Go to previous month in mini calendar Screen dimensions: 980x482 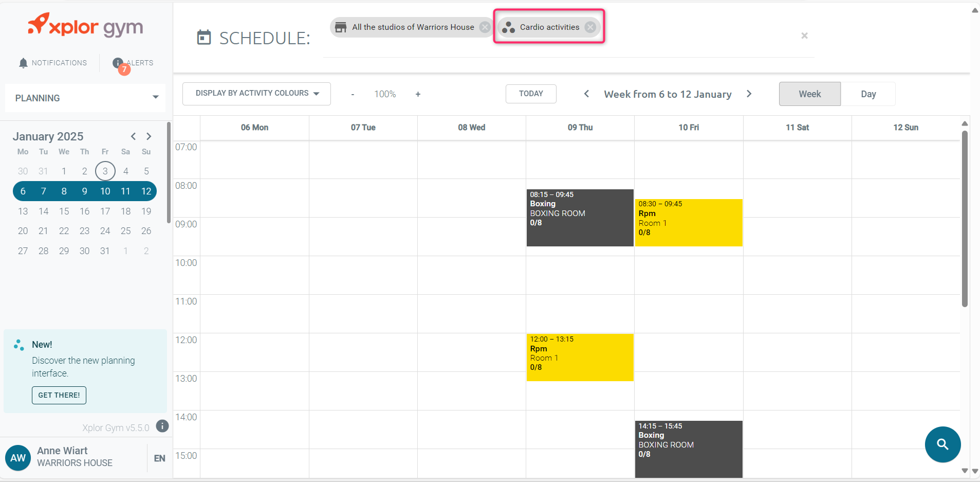click(133, 136)
